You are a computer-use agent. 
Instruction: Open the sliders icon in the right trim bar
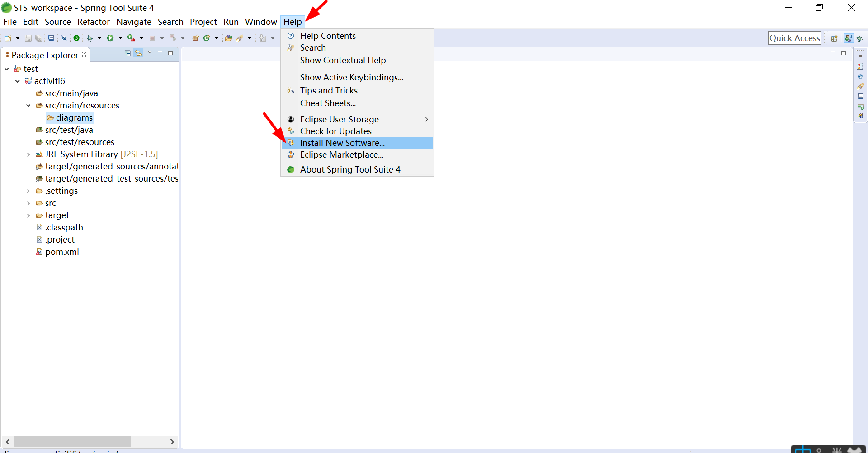(860, 116)
